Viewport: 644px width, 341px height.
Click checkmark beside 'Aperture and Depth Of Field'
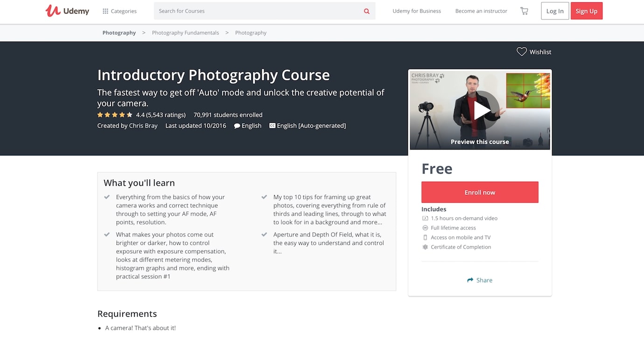pos(264,234)
